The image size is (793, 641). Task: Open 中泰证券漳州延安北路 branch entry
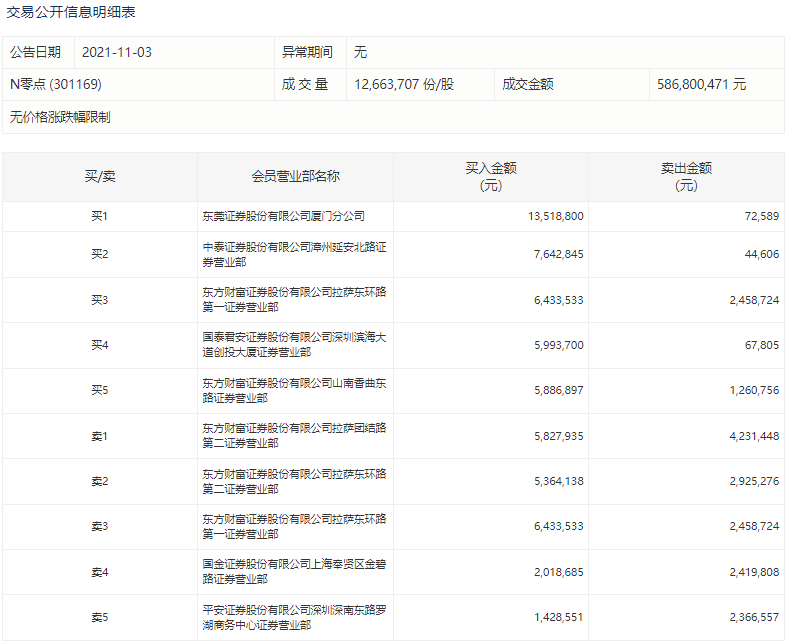click(294, 254)
